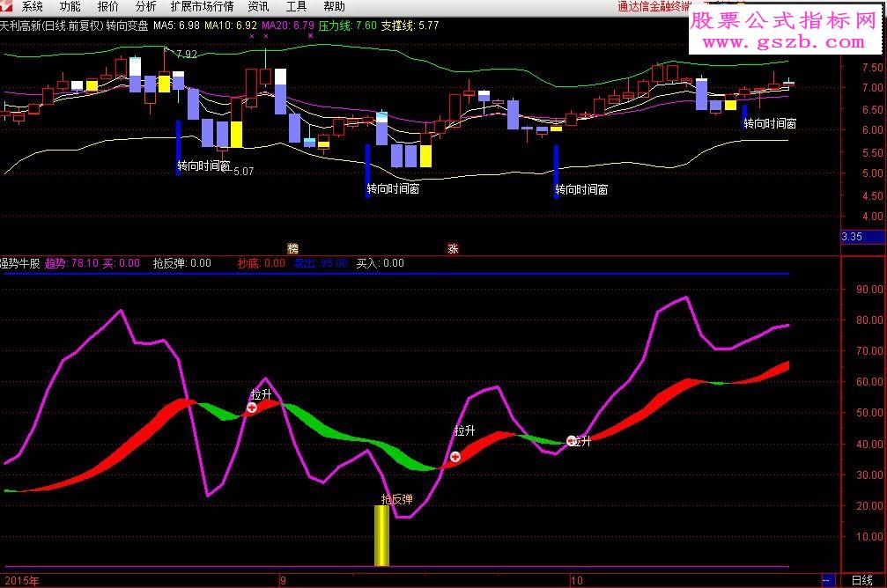Click the month 10 axis label

pos(576,581)
